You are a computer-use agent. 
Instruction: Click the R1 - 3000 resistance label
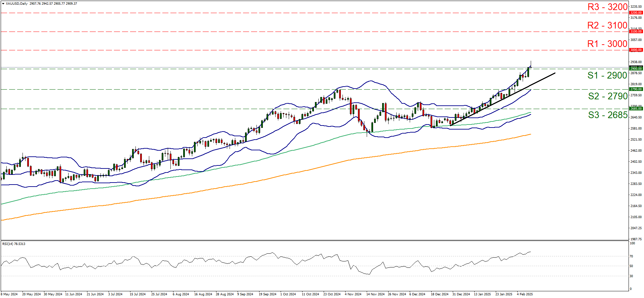coord(607,44)
